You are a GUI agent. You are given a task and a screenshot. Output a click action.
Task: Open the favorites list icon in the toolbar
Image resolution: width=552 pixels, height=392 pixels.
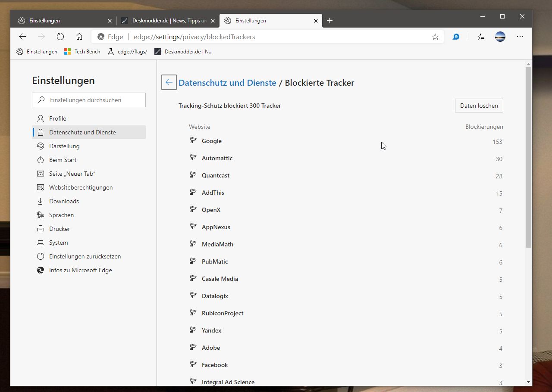click(x=480, y=37)
